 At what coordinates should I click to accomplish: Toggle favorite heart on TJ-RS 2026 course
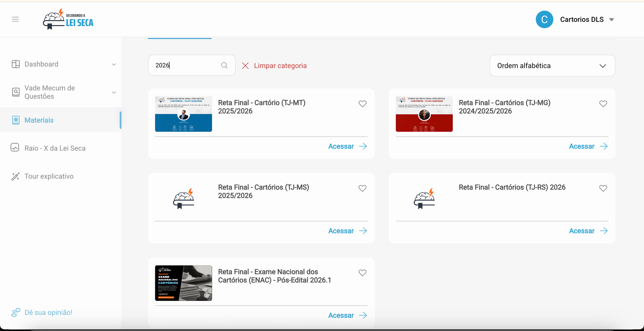(603, 188)
